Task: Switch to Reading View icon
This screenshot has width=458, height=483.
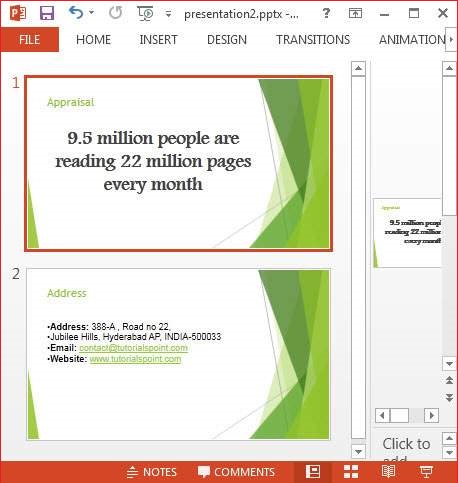Action: click(x=388, y=472)
